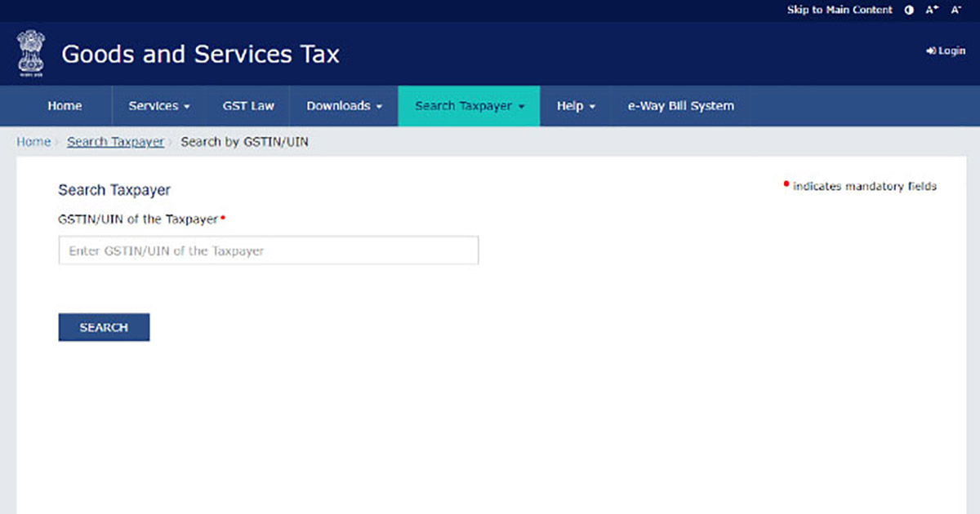Screen dimensions: 980x514
Task: Open the Home menu item
Action: (65, 106)
